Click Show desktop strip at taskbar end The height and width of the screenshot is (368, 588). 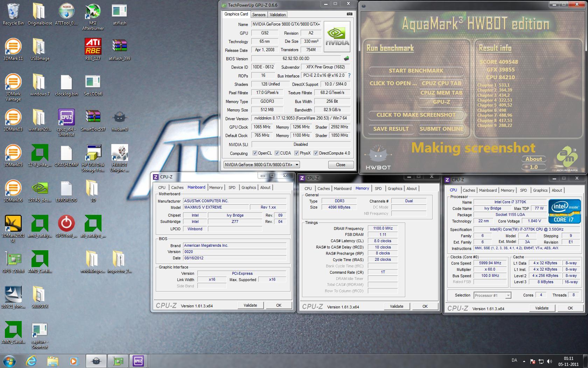[585, 361]
